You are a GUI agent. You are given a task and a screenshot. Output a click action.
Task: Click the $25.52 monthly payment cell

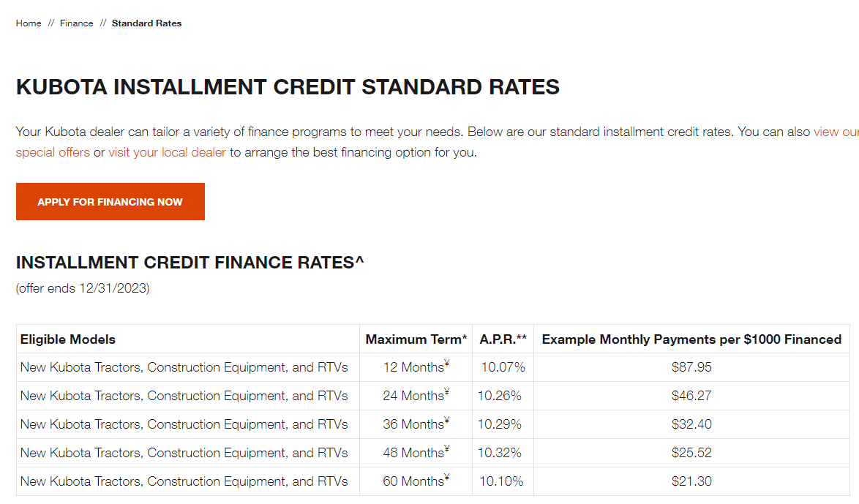pos(691,453)
